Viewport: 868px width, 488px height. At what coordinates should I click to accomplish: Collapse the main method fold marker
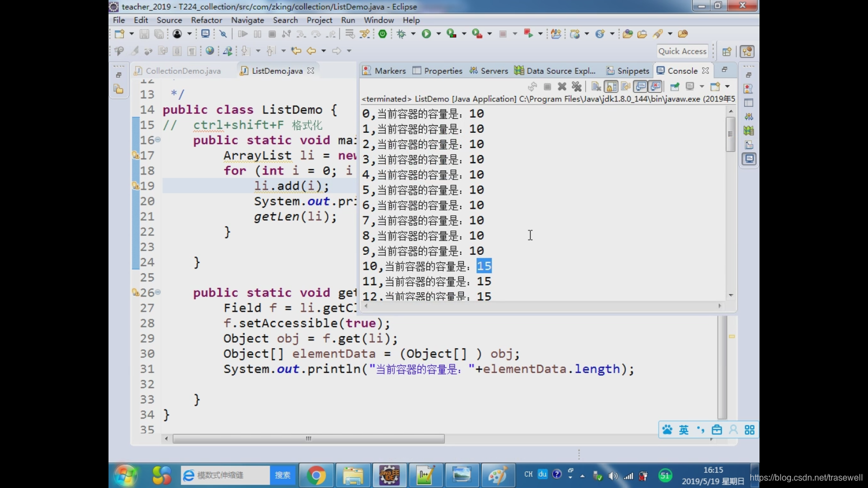[x=158, y=140]
